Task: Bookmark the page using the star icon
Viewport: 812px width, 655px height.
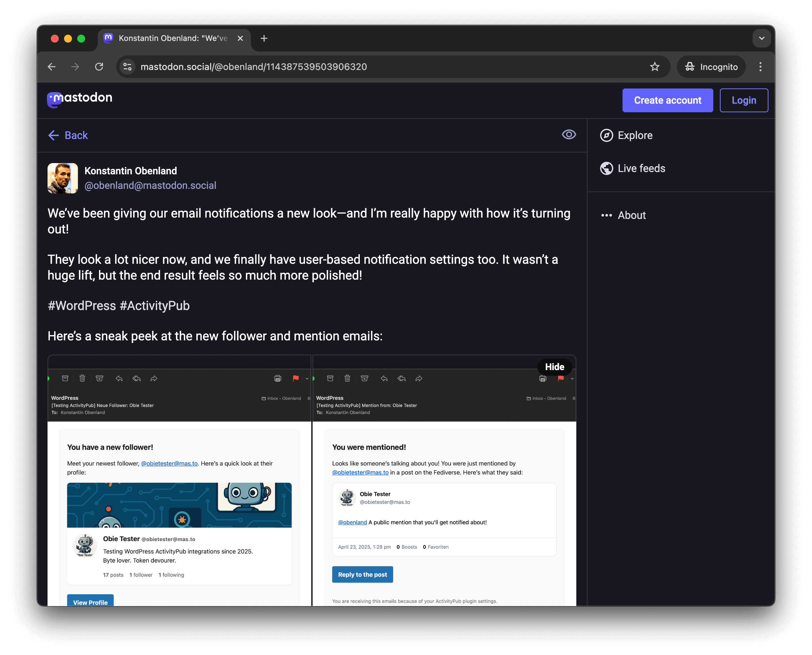Action: 655,67
